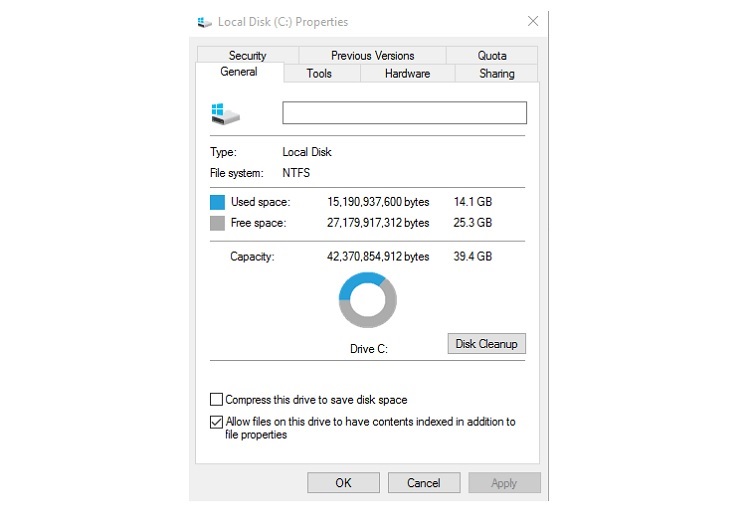
Task: Click the disk usage donut chart
Action: 367,300
